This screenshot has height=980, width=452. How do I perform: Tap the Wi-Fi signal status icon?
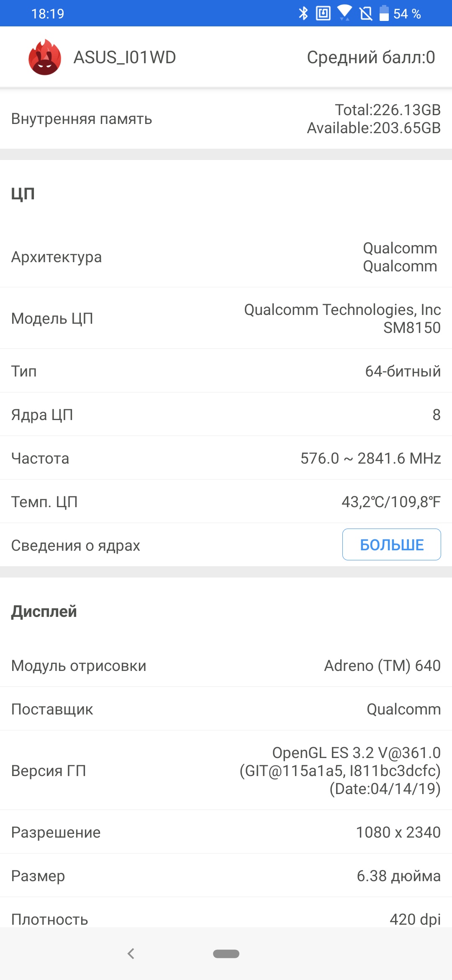pos(344,13)
